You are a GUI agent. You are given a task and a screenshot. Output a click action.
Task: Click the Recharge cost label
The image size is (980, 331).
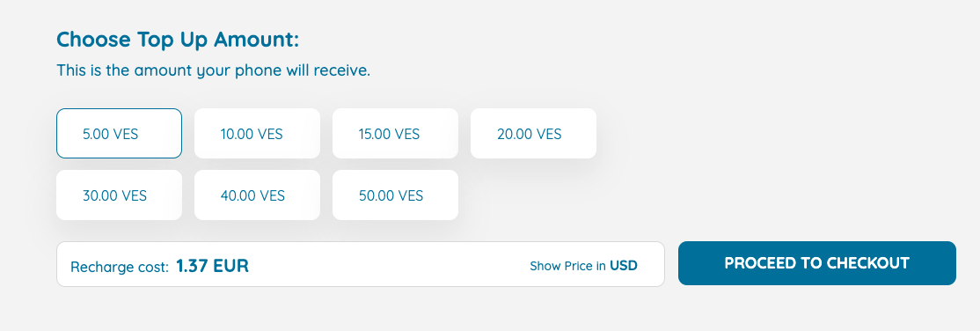tap(120, 268)
